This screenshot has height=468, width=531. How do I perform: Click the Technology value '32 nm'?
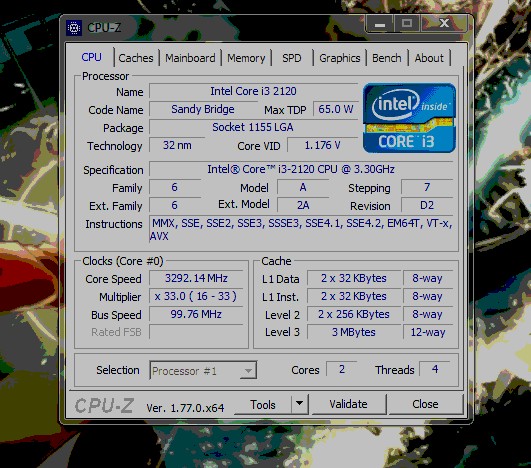coord(177,146)
